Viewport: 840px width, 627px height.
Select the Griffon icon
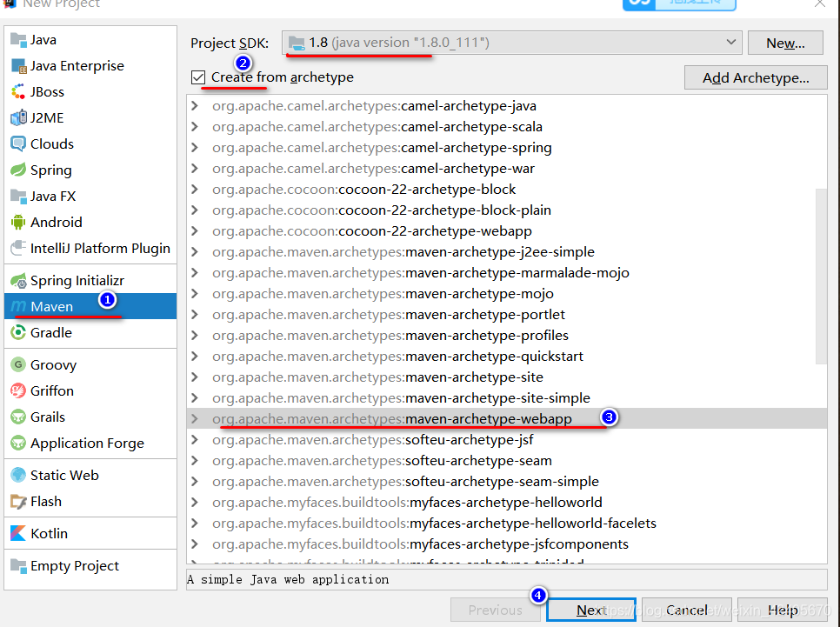pos(18,390)
